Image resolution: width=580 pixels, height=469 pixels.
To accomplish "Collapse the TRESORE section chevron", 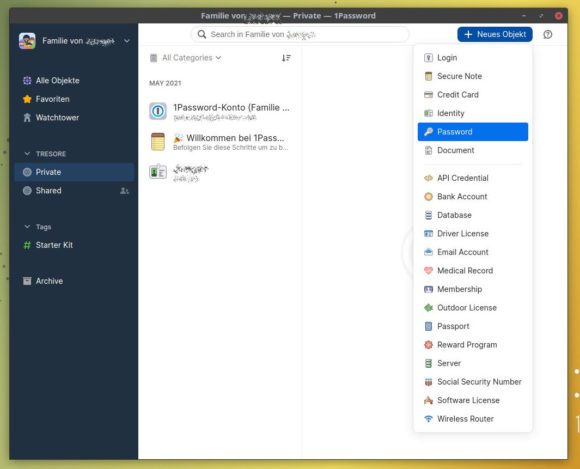I will 27,153.
